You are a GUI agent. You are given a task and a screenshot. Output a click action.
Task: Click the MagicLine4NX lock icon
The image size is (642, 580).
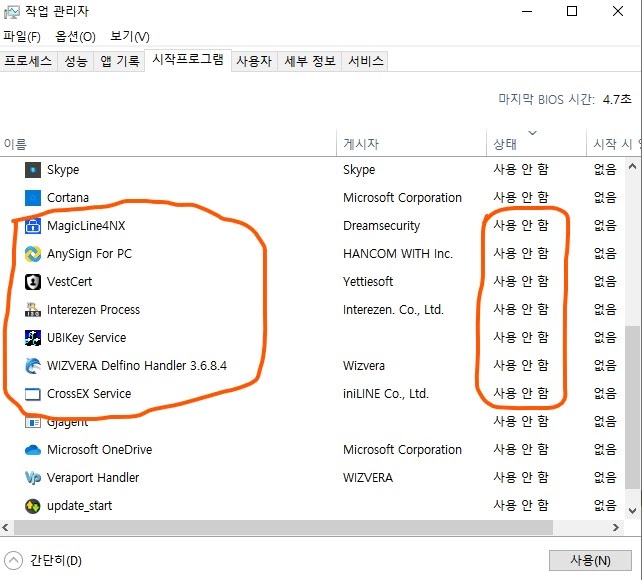click(33, 226)
